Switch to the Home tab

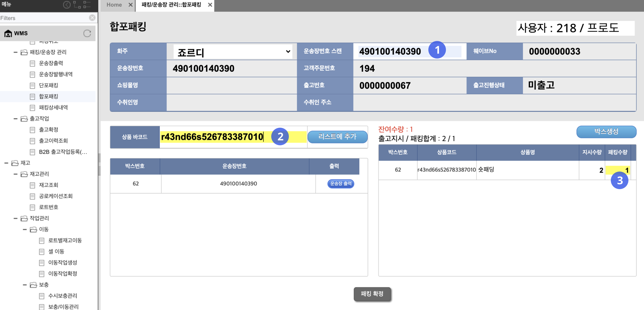click(x=114, y=5)
